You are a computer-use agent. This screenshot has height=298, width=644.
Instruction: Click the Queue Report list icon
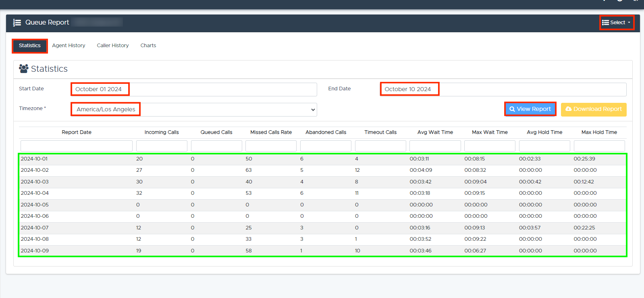pyautogui.click(x=17, y=23)
